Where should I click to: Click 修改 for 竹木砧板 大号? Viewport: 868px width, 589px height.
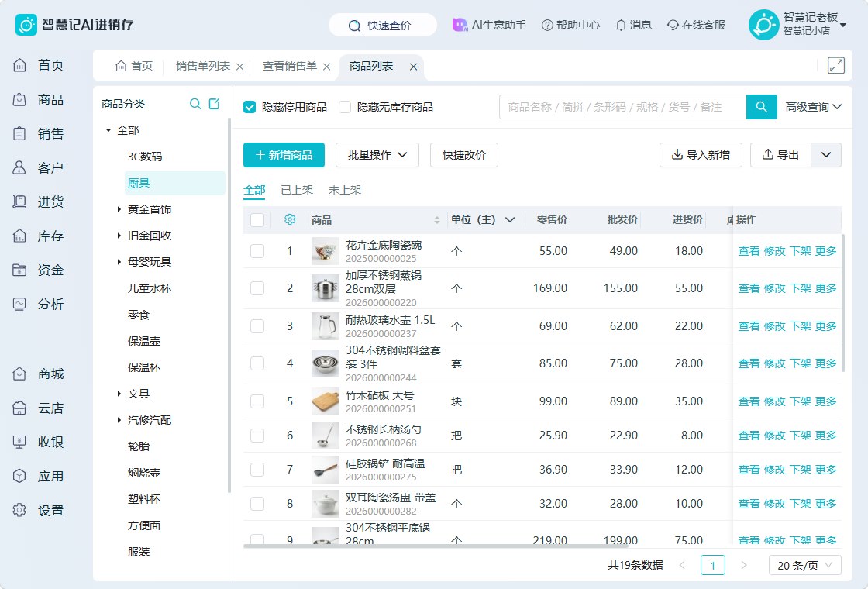(x=774, y=401)
